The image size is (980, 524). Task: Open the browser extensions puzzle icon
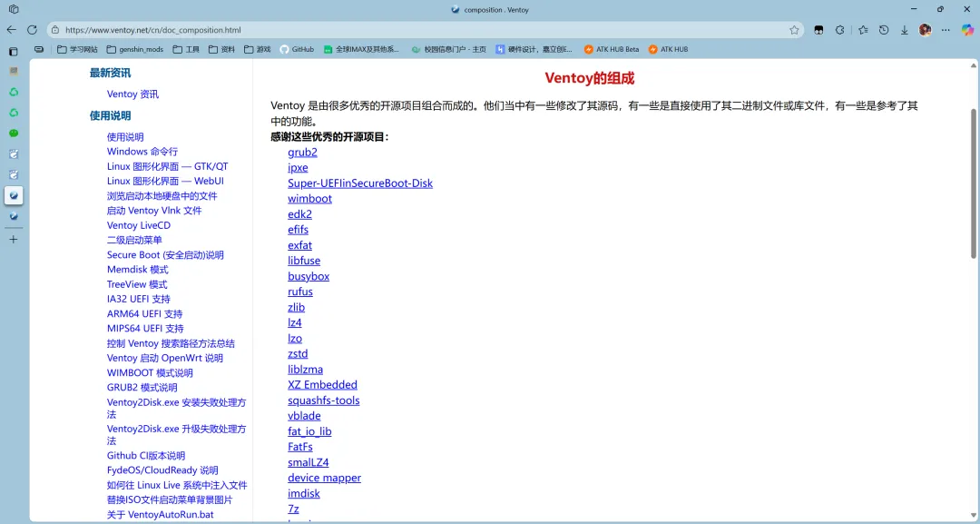point(840,29)
